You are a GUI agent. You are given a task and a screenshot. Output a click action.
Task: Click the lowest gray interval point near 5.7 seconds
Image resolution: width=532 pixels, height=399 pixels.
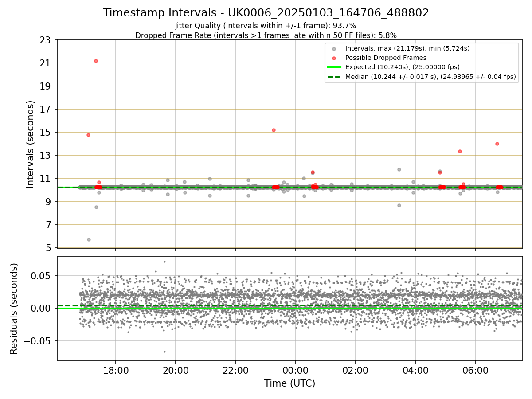click(x=89, y=239)
